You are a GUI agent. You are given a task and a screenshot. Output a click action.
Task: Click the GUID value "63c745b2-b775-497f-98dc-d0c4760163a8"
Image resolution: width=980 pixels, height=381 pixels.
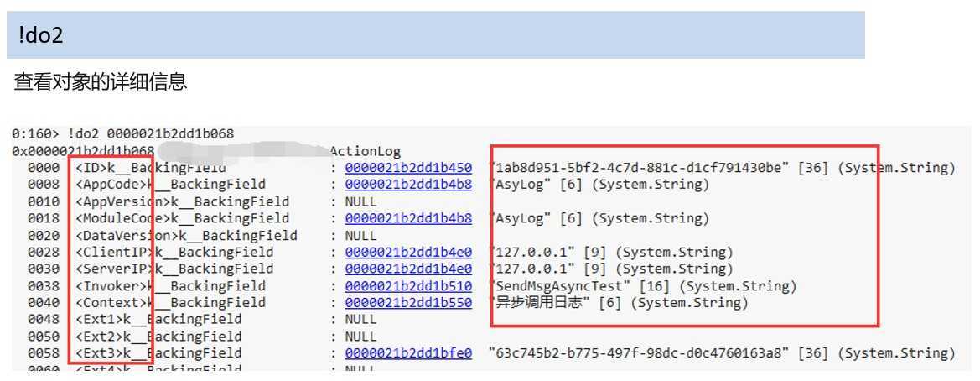point(639,353)
